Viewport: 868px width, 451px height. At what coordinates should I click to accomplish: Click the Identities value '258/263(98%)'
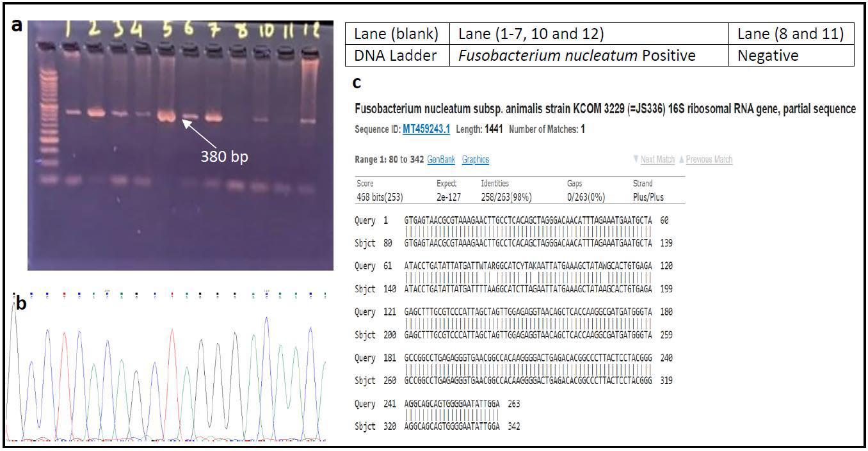click(506, 197)
